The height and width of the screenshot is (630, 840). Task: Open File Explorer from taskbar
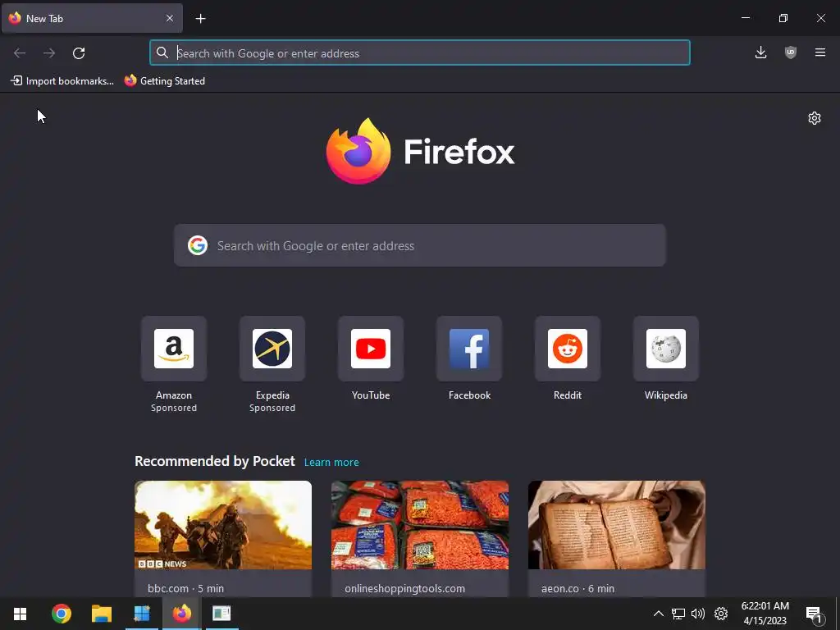click(x=101, y=614)
